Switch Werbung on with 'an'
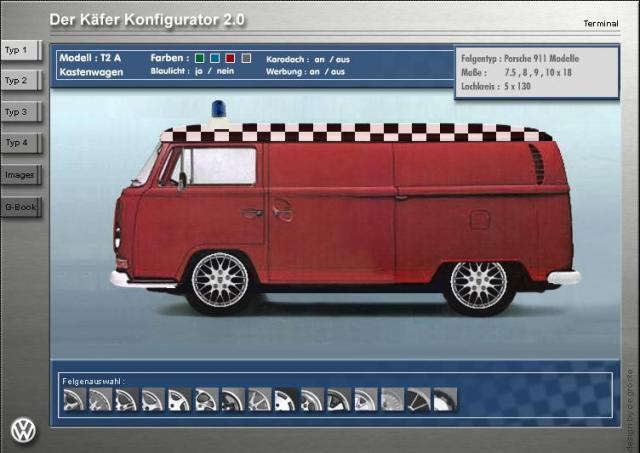Image resolution: width=640 pixels, height=453 pixels. (315, 72)
